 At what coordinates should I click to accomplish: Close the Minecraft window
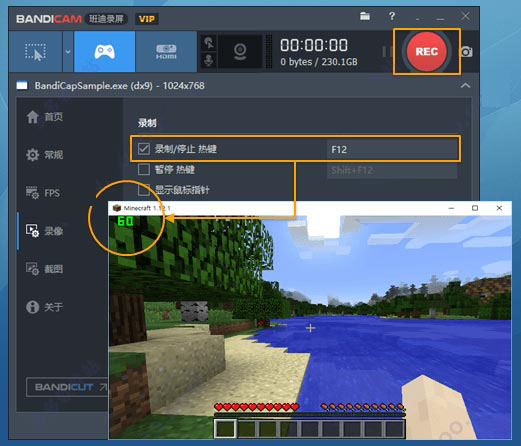click(499, 208)
